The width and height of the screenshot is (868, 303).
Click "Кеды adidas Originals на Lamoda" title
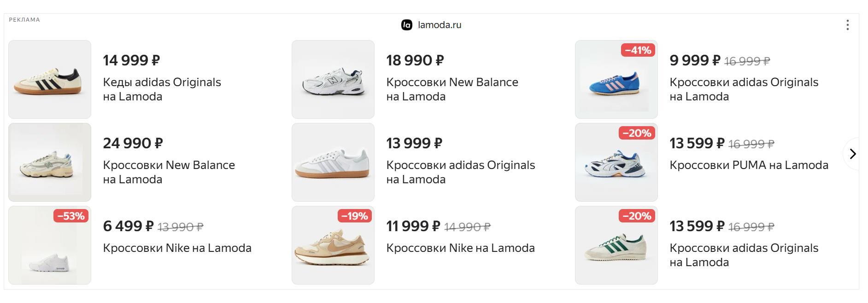tap(162, 89)
